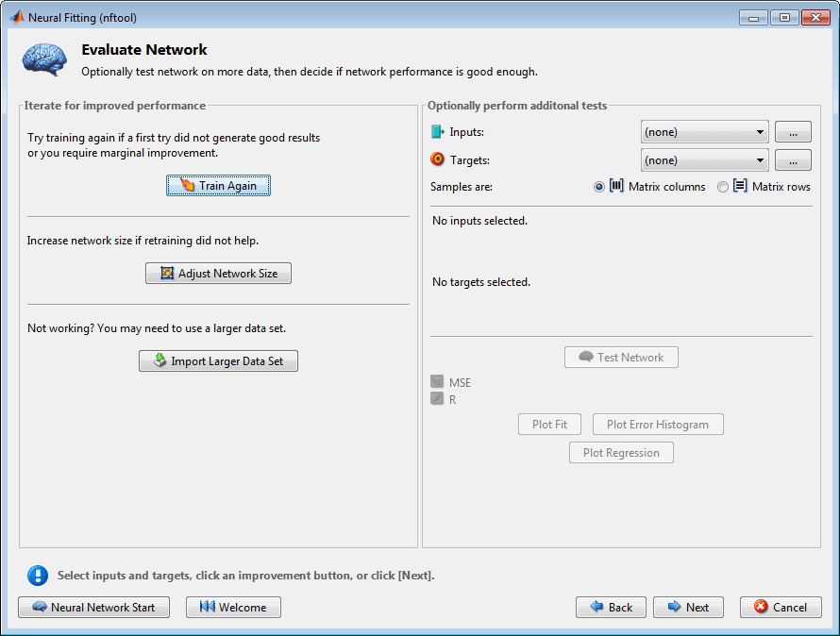Click the 'Samples are:' label
Image resolution: width=840 pixels, height=636 pixels.
(x=462, y=187)
